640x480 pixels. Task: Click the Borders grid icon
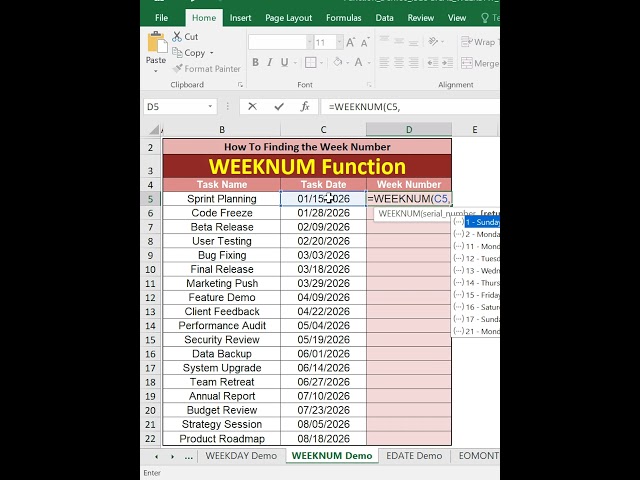[x=311, y=62]
